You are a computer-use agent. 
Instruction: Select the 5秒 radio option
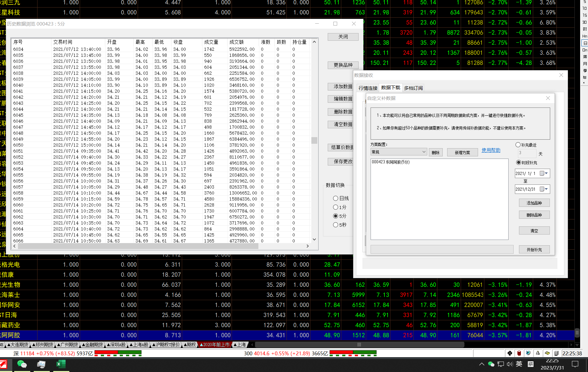pyautogui.click(x=340, y=225)
